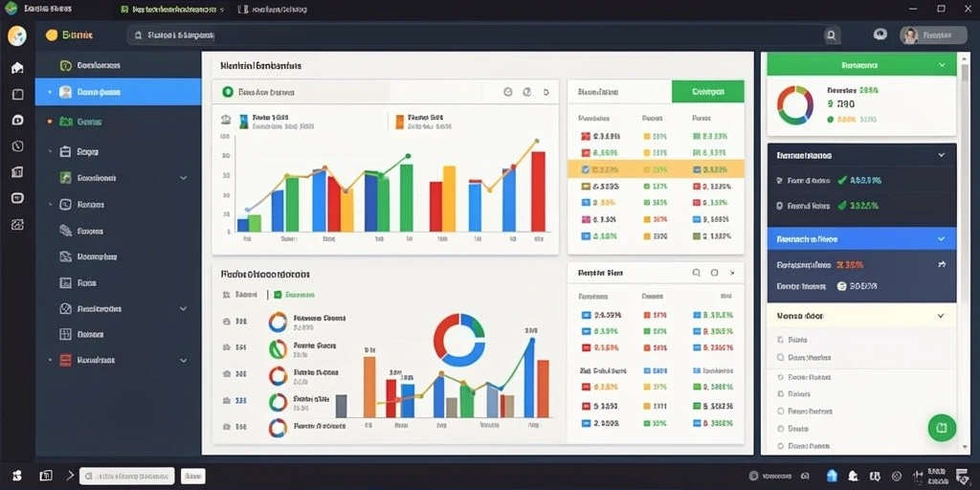
Task: Click the clock icon in the left rail
Action: pyautogui.click(x=17, y=146)
